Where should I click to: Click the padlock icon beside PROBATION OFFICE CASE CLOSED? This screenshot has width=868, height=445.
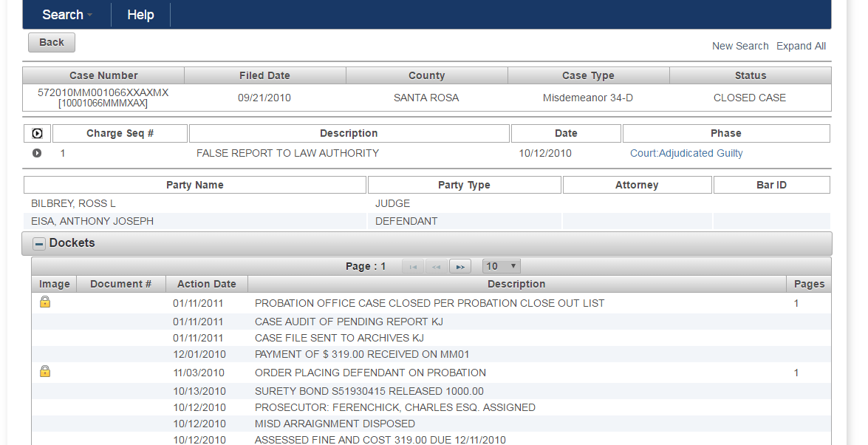pos(45,302)
